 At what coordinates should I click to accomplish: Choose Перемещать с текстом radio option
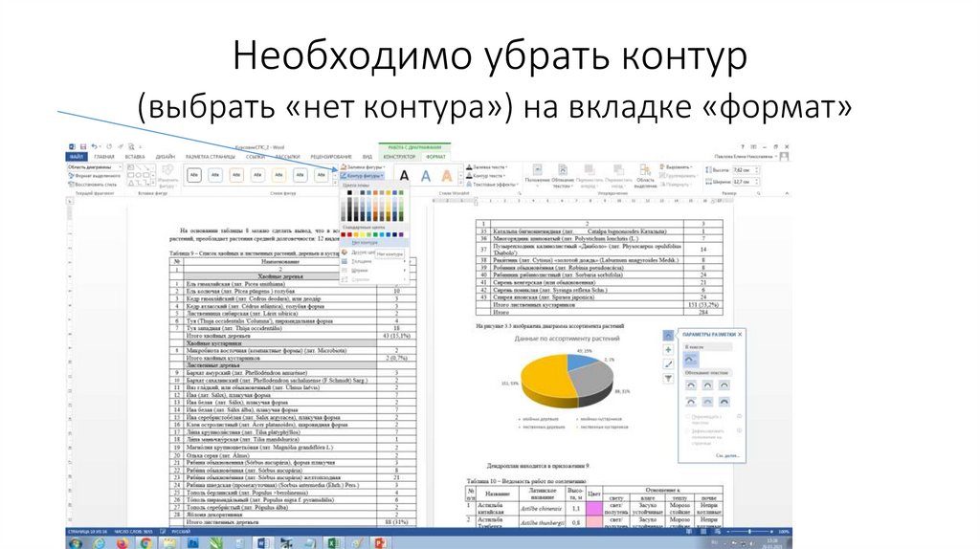(x=688, y=417)
